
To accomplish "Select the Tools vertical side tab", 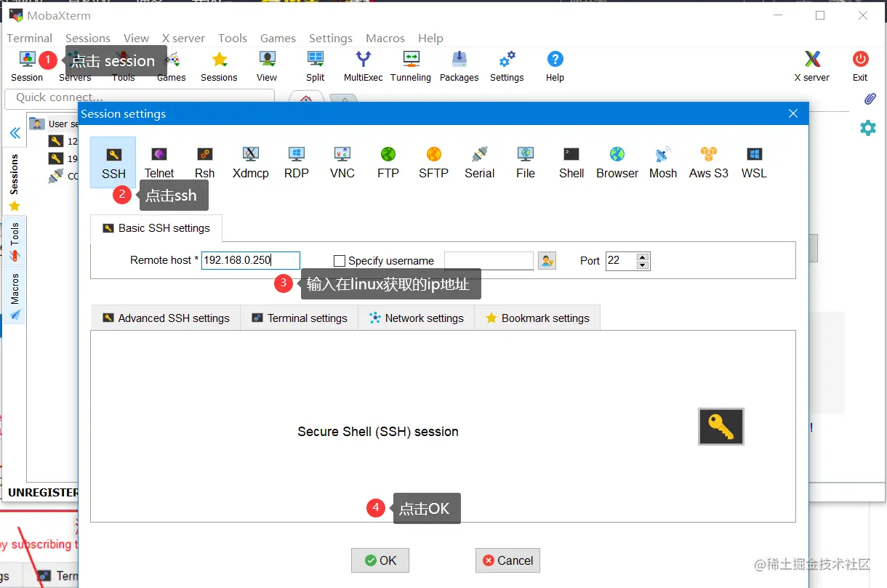I will [15, 241].
